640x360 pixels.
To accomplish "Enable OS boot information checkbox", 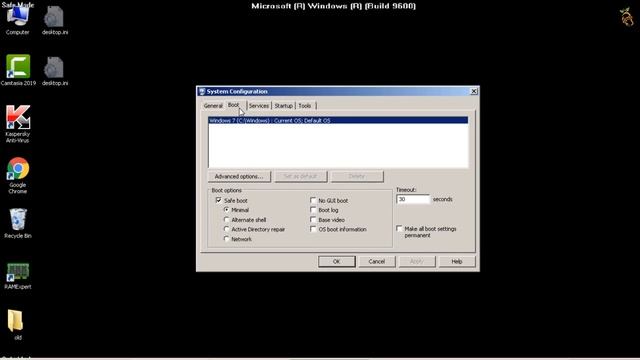I will tap(313, 229).
